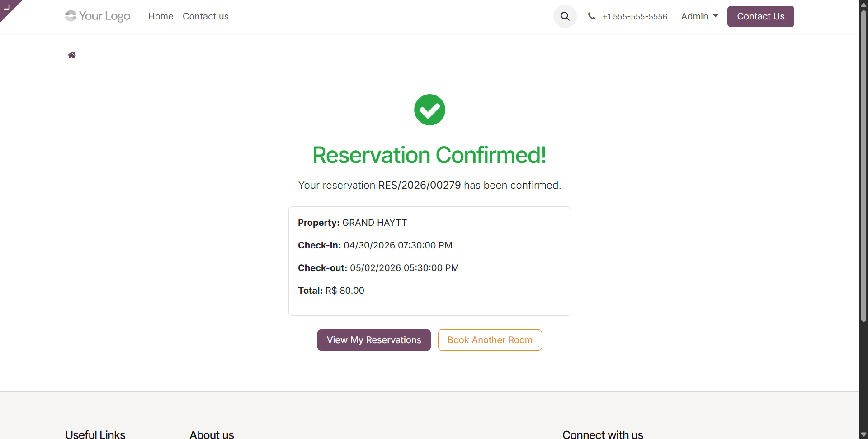Select Book Another Room

click(x=490, y=340)
